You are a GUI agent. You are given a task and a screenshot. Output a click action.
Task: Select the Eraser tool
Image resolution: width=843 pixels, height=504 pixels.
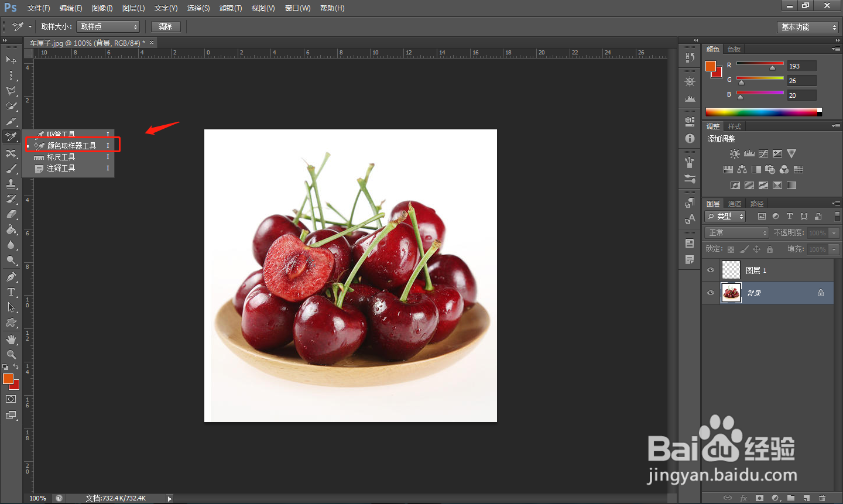click(x=11, y=214)
